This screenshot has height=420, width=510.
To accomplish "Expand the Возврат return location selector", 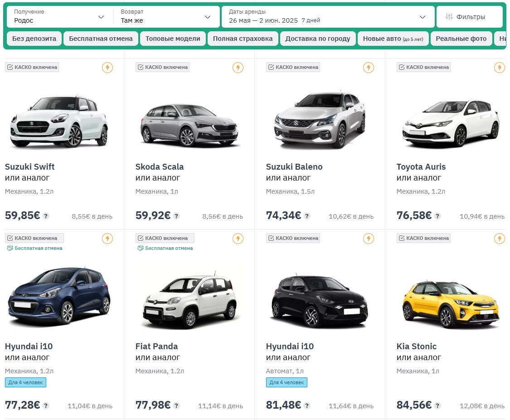I will (167, 17).
